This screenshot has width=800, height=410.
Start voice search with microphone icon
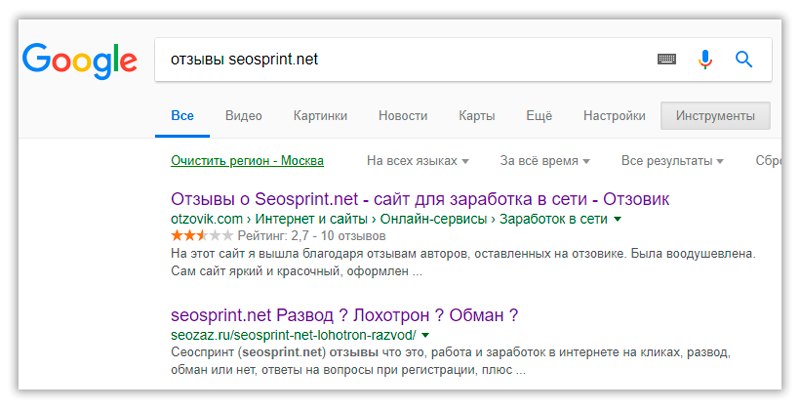pyautogui.click(x=705, y=59)
